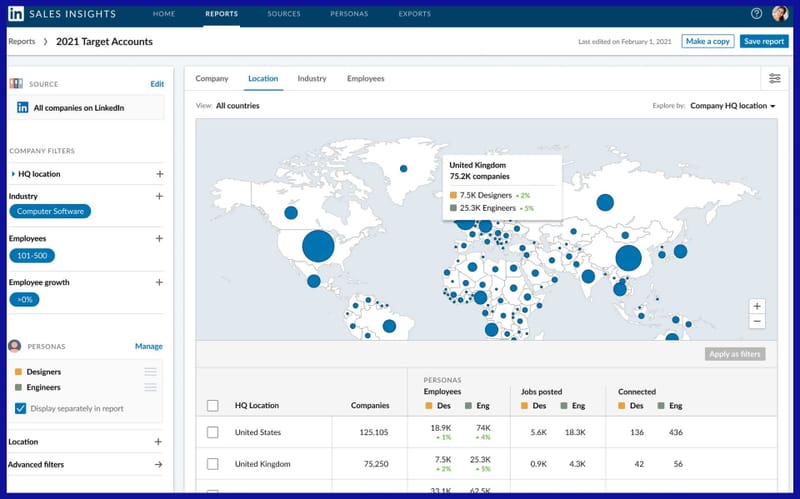Go to Personas in top navigation
This screenshot has width=800, height=499.
[348, 14]
